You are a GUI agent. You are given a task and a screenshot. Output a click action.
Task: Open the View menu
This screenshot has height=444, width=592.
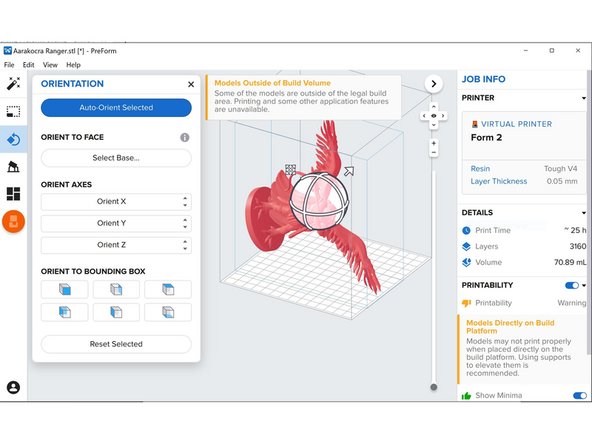click(x=50, y=65)
